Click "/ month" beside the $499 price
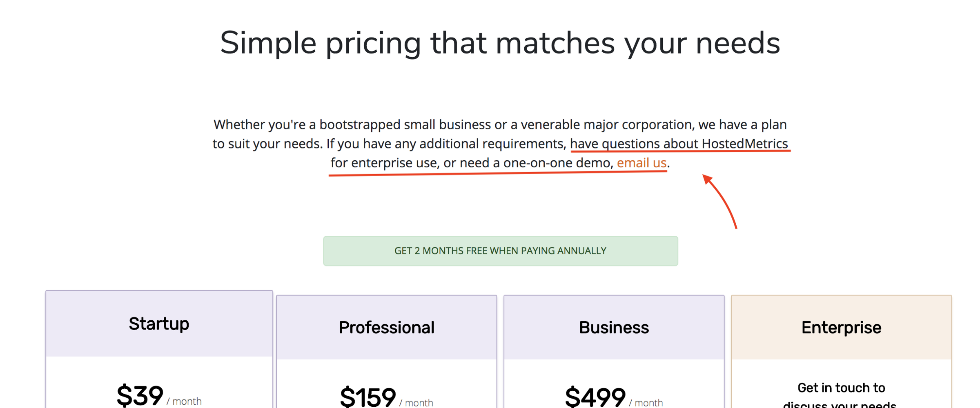Viewport: 980px width, 408px height. 646,403
